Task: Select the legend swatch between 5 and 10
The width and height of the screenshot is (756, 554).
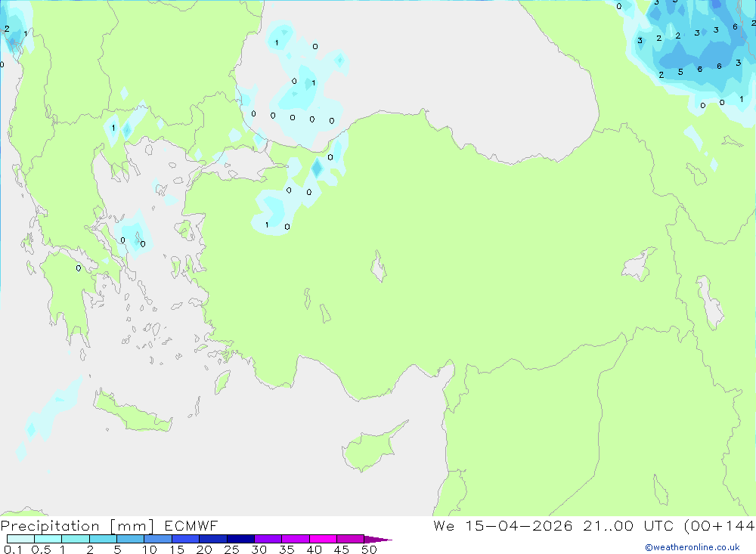Action: point(131,539)
